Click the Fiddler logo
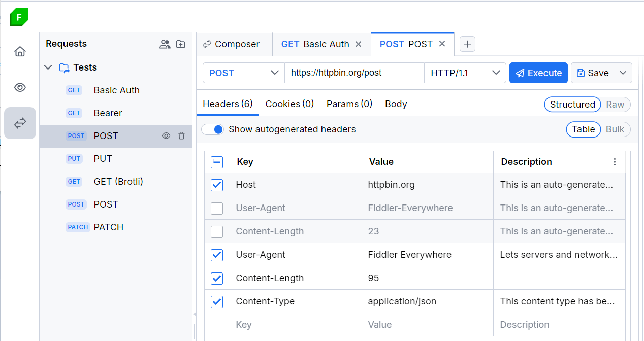Viewport: 644px width, 341px height. [x=19, y=17]
